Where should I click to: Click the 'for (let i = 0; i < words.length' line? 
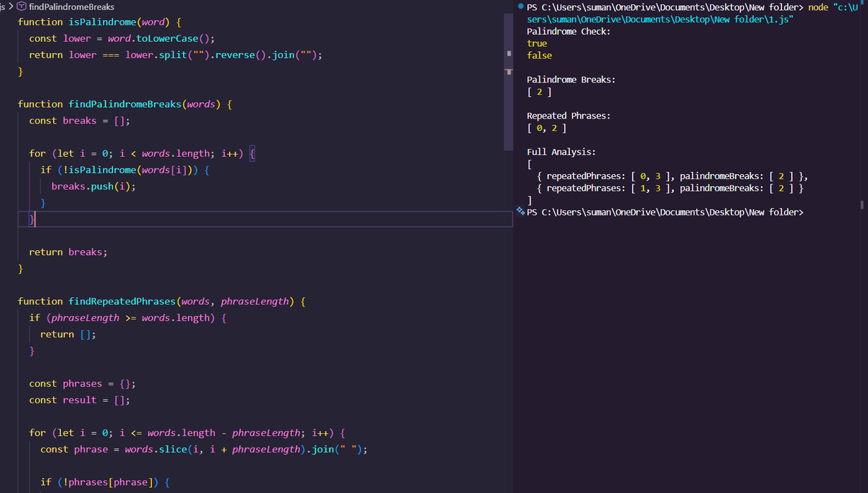(143, 154)
